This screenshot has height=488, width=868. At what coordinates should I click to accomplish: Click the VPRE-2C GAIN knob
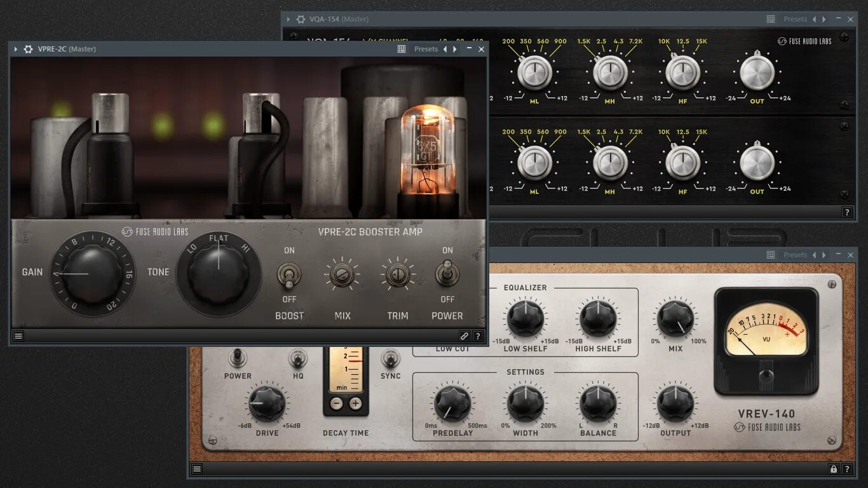(x=93, y=274)
